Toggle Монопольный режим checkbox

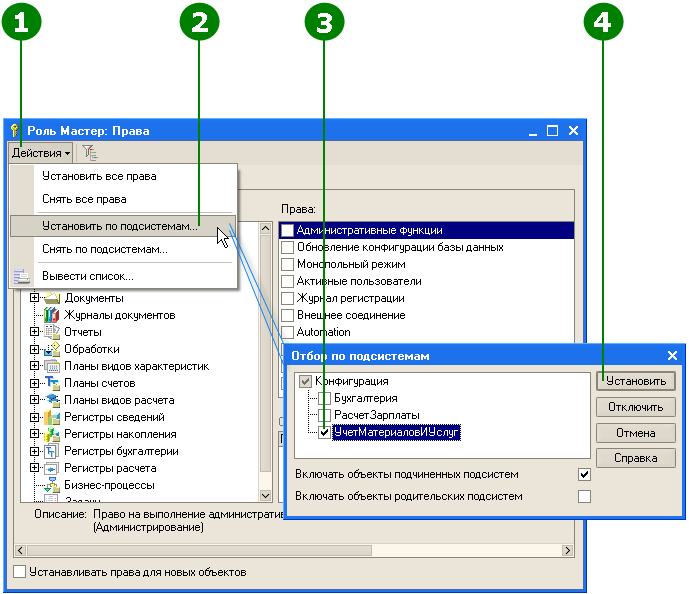(x=287, y=264)
